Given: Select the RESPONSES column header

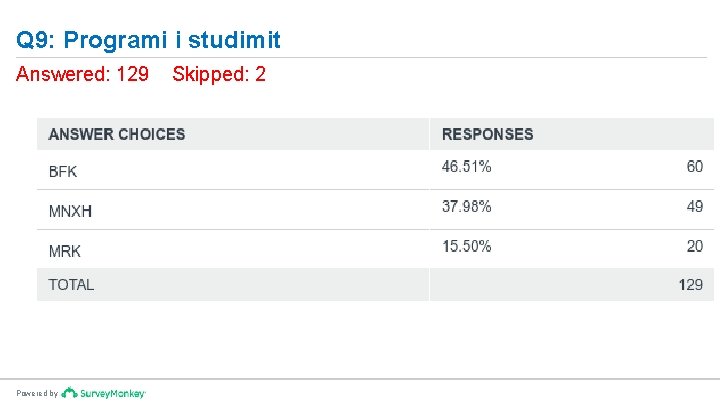Looking at the screenshot, I should 488,134.
